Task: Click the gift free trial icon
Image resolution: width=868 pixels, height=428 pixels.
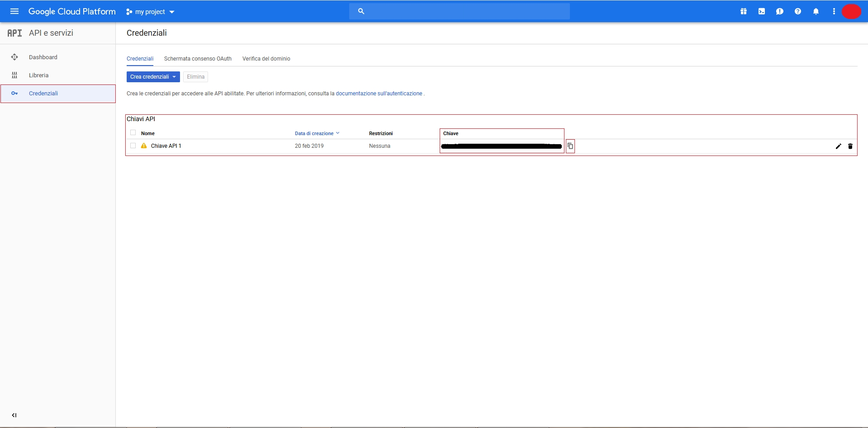Action: [743, 11]
